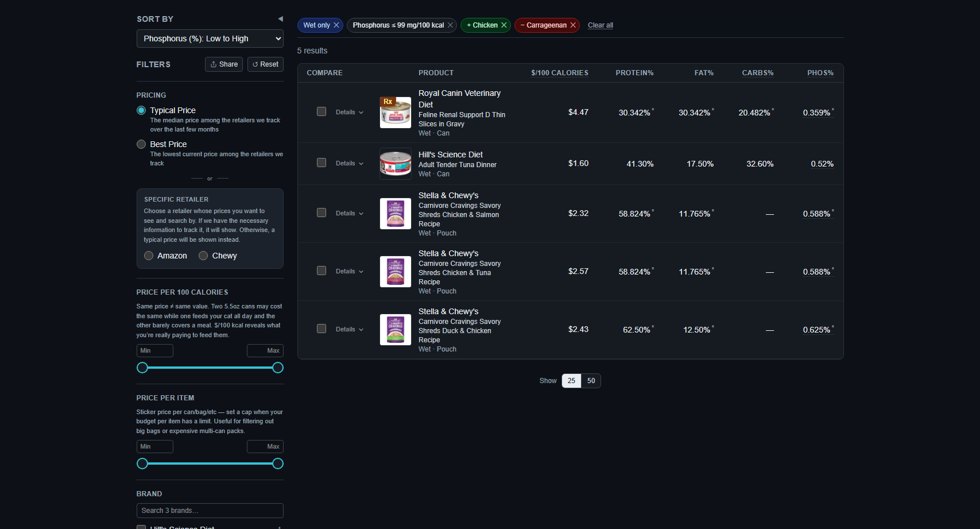
Task: Sort by the $/100 Calories column header
Action: pyautogui.click(x=560, y=73)
